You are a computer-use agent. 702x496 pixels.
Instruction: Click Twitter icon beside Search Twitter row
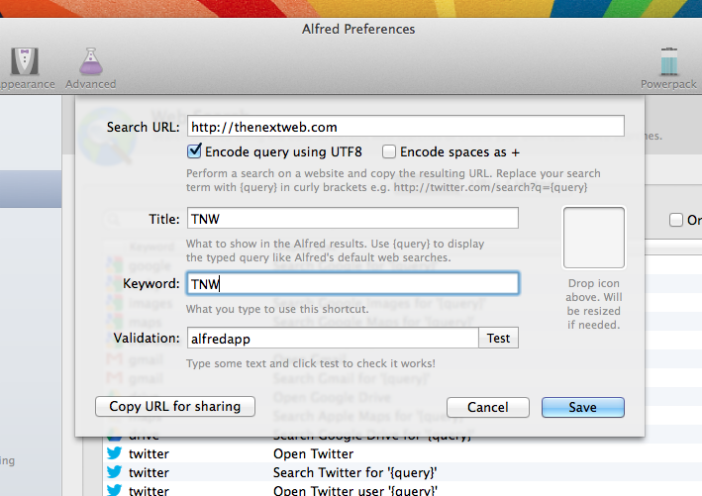tap(114, 472)
